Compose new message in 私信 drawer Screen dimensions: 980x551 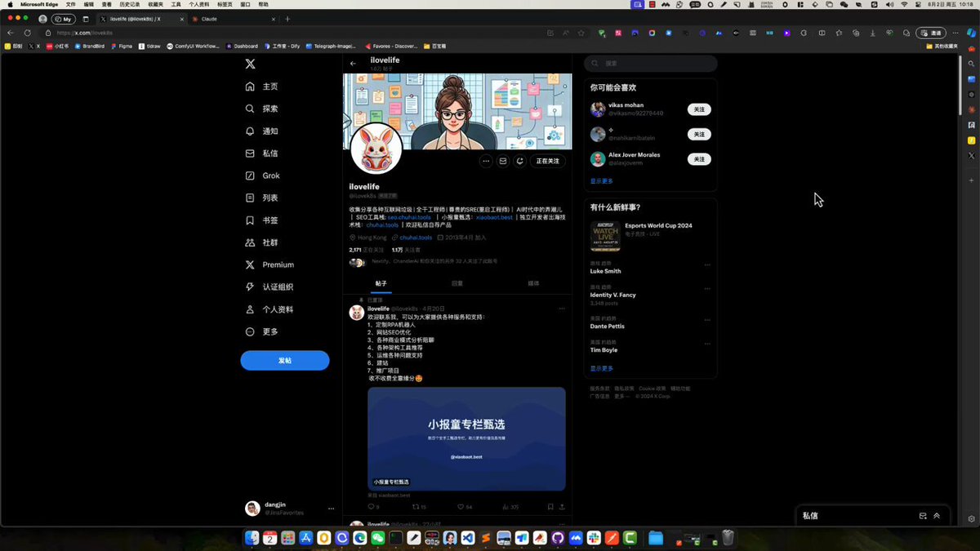point(923,516)
